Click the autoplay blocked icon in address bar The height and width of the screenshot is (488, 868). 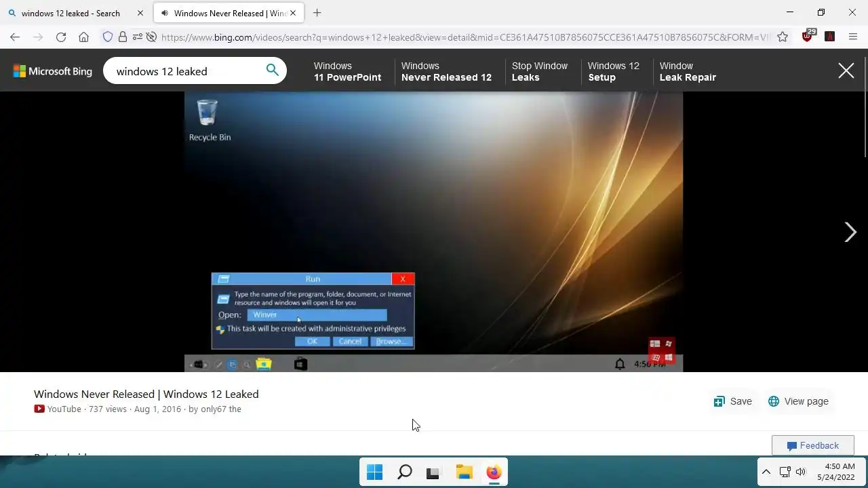click(x=152, y=37)
